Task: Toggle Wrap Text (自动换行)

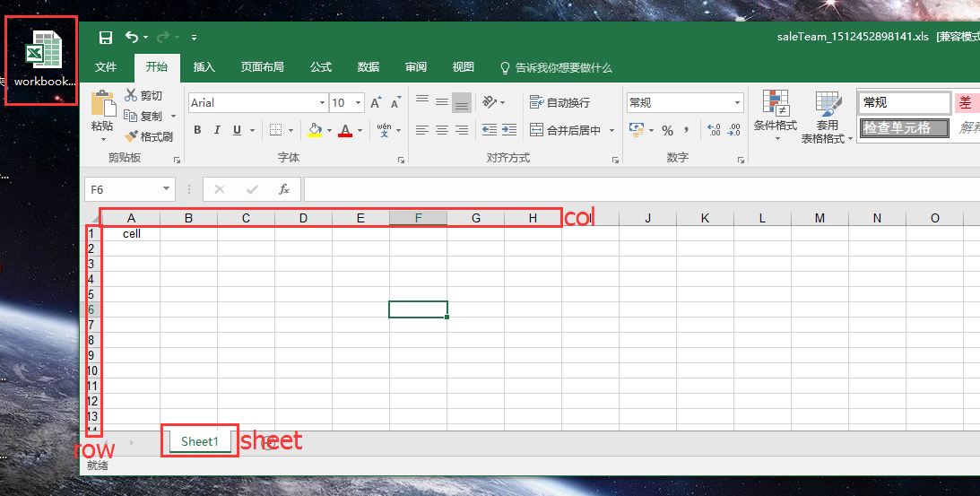Action: point(560,103)
